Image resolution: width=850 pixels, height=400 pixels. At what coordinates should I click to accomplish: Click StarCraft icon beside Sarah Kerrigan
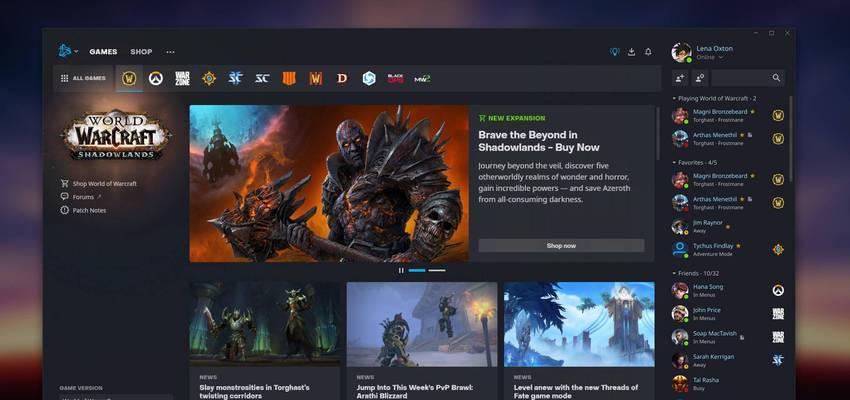(778, 360)
